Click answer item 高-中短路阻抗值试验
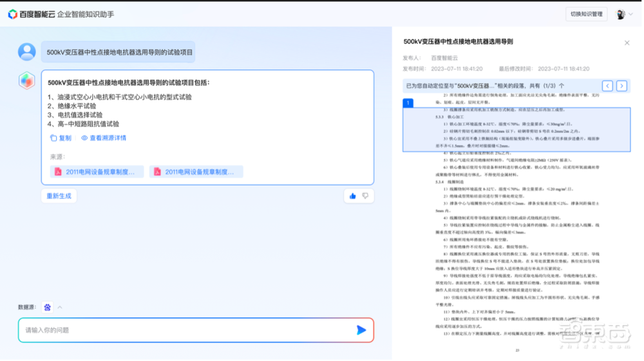This screenshot has height=361, width=644. pos(83,124)
